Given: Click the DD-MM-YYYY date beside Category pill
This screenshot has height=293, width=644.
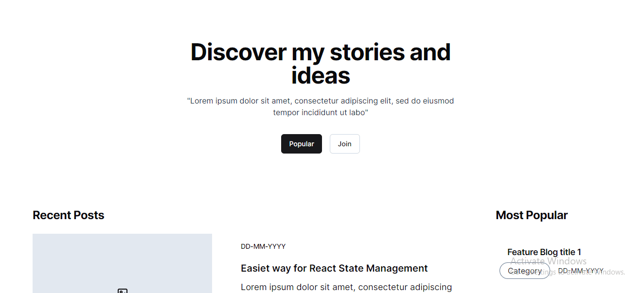Looking at the screenshot, I should click(x=581, y=271).
